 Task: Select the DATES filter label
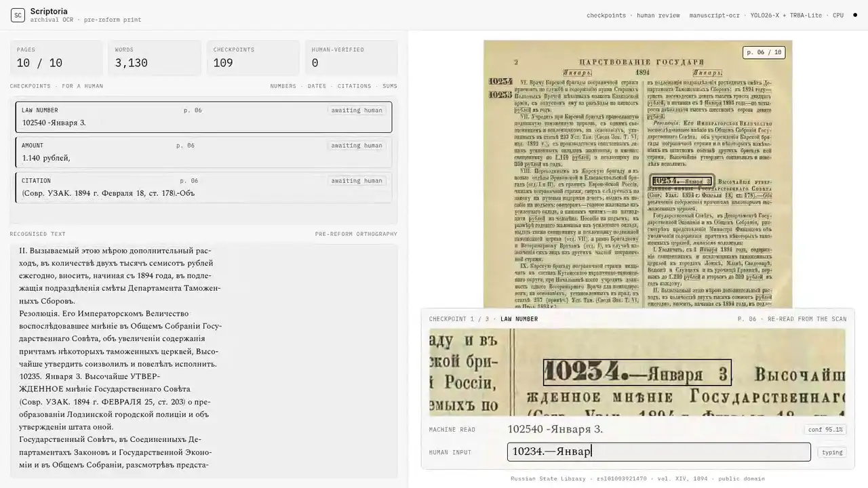317,86
